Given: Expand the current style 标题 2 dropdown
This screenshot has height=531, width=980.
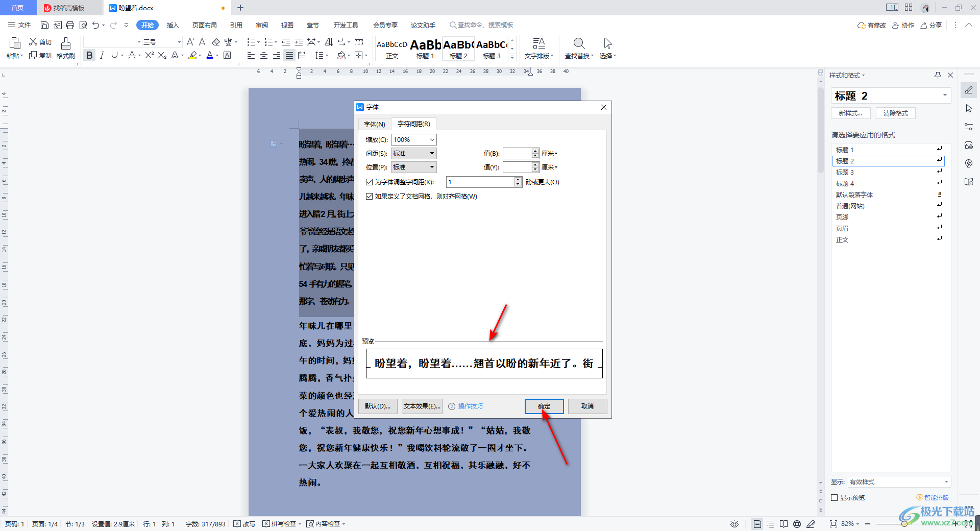Looking at the screenshot, I should [x=945, y=95].
